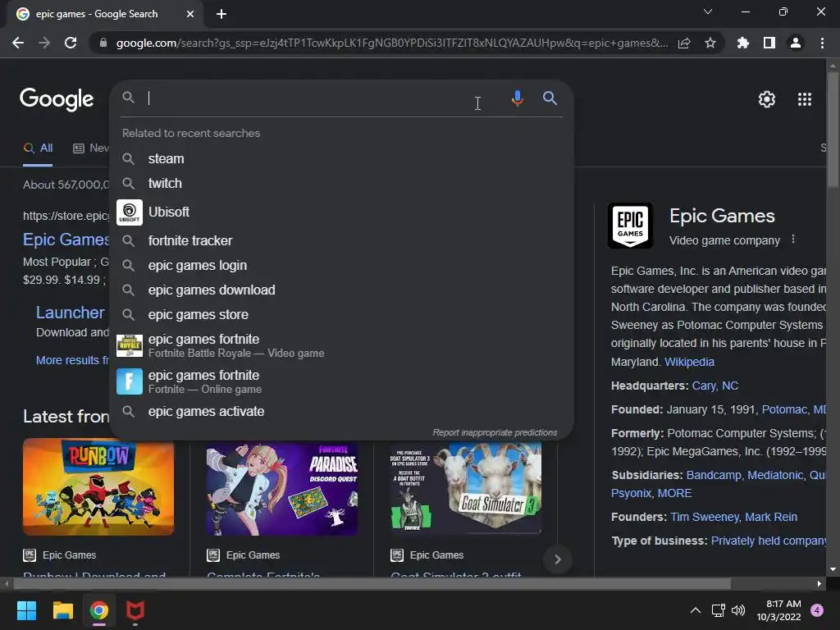Open the Psyonix subsidiary link
840x630 pixels.
tap(631, 493)
